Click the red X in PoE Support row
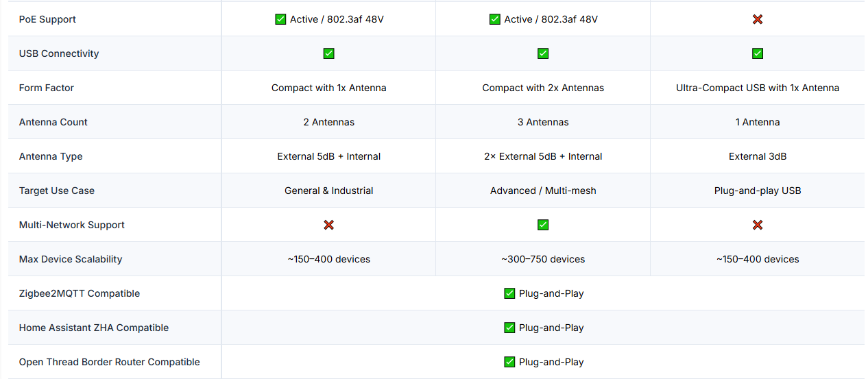 [757, 19]
